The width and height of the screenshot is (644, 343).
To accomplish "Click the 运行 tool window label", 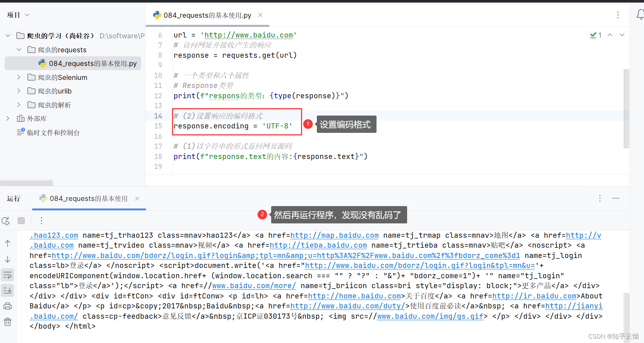I will tap(14, 199).
